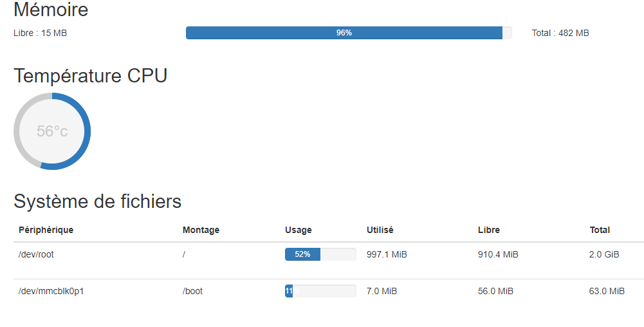644x327 pixels.
Task: Click the Usage column header
Action: pyautogui.click(x=298, y=230)
